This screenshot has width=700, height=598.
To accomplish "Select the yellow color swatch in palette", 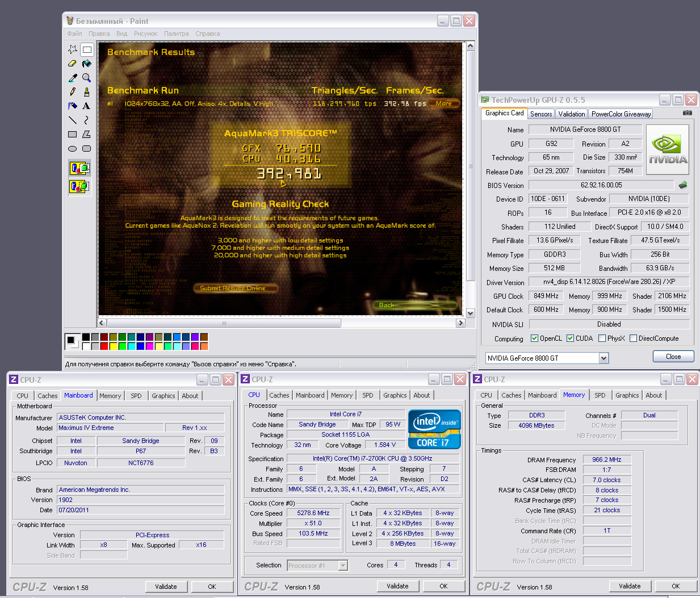I will pos(113,346).
